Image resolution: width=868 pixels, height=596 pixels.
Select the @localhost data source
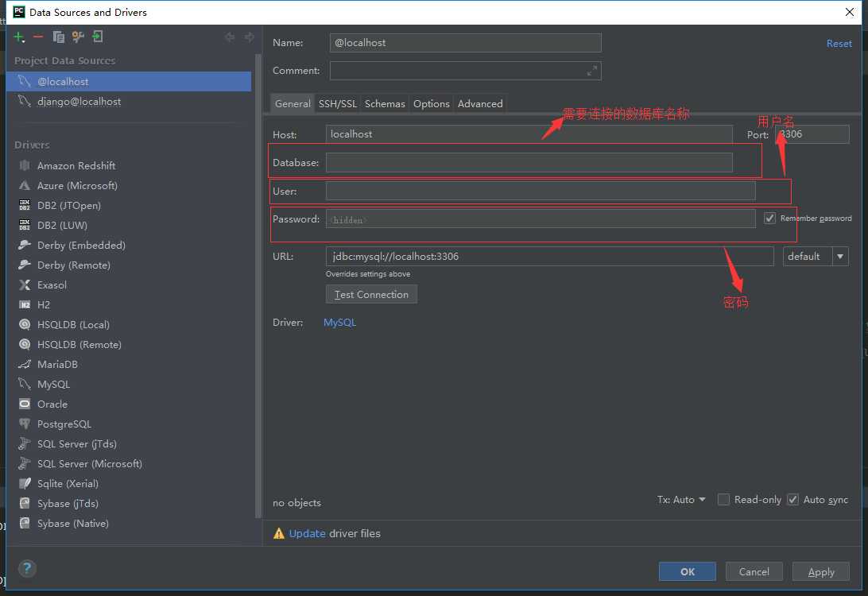click(129, 81)
